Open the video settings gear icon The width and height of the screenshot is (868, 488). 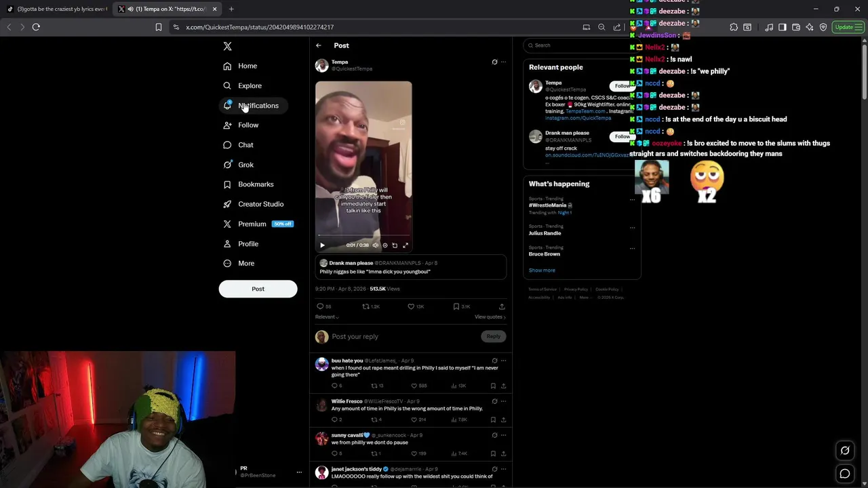point(385,245)
